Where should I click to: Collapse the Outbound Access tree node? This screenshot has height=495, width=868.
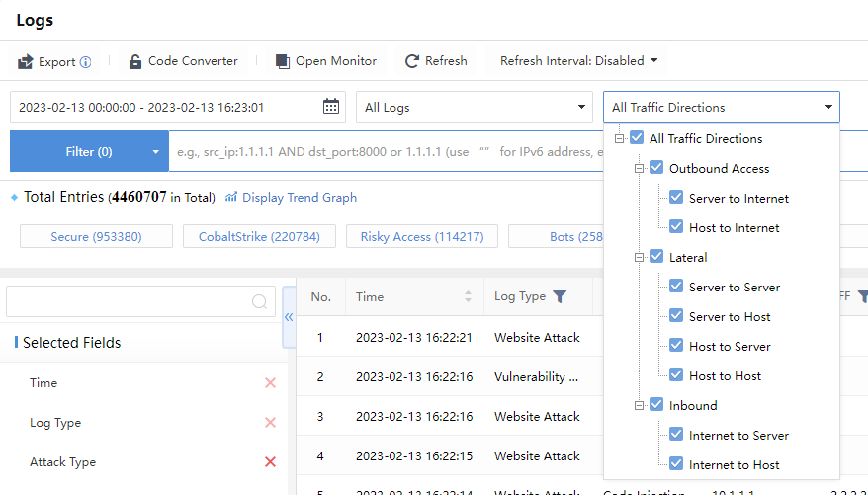point(640,168)
